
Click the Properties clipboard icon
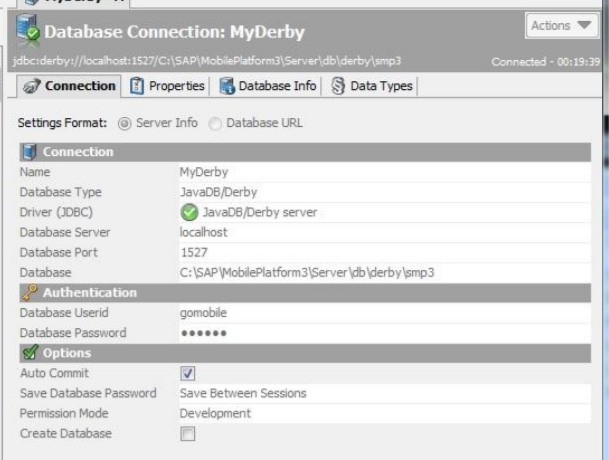(x=136, y=86)
